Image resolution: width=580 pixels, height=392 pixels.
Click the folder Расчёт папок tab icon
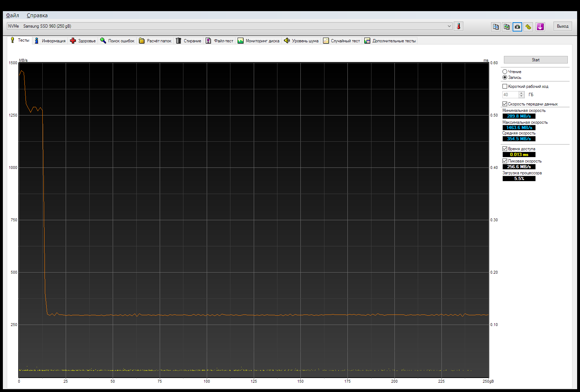pos(142,41)
